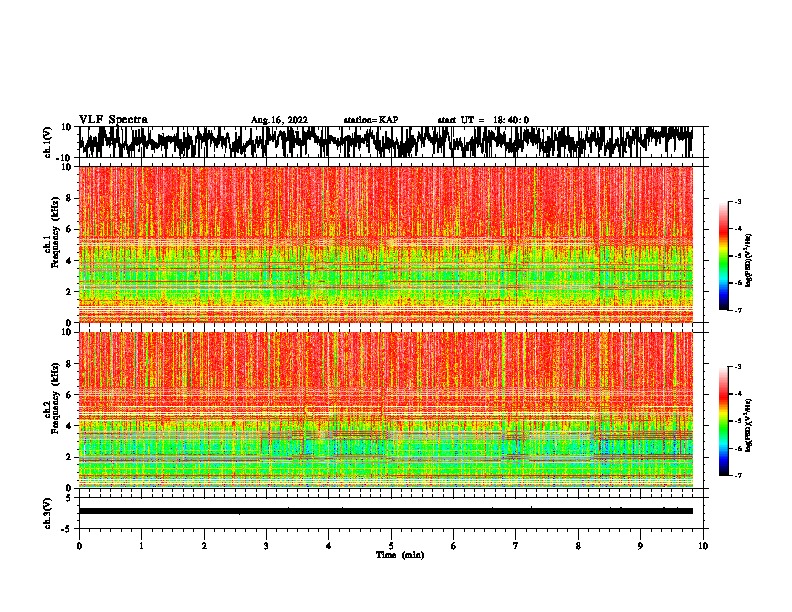
Task: Click the ch.1 spectrogram panel
Action: tap(386, 244)
